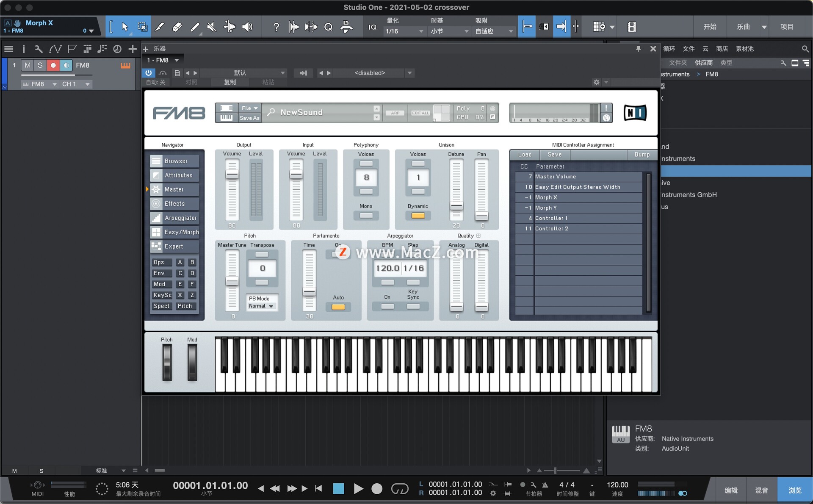Choose the eraser tool
Image resolution: width=813 pixels, height=504 pixels.
pos(177,27)
